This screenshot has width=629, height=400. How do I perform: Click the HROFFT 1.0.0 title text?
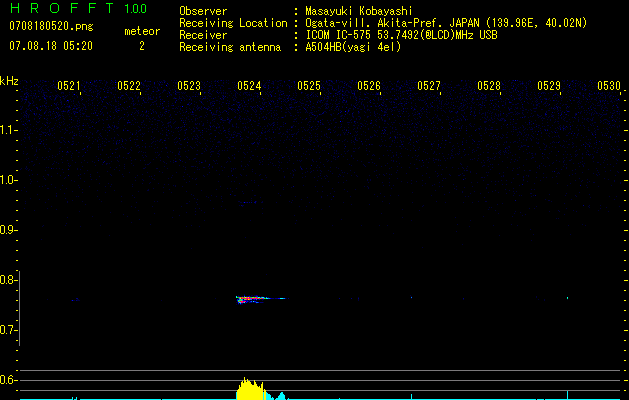click(x=79, y=8)
